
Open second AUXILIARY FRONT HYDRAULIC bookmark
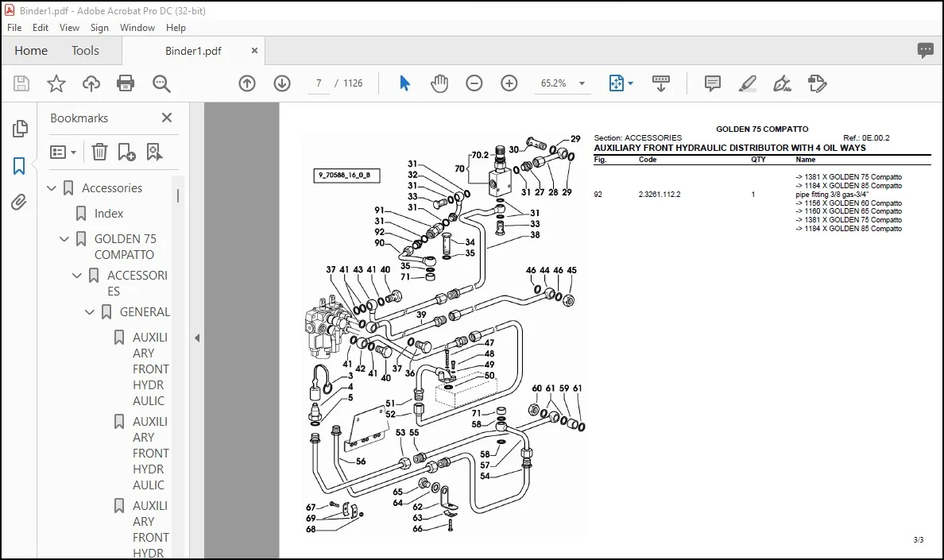point(150,453)
